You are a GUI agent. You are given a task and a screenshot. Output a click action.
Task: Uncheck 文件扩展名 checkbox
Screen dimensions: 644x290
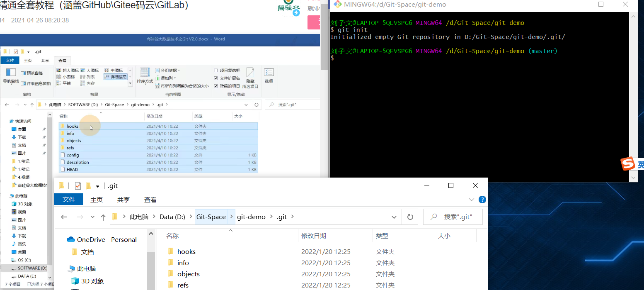[216, 78]
